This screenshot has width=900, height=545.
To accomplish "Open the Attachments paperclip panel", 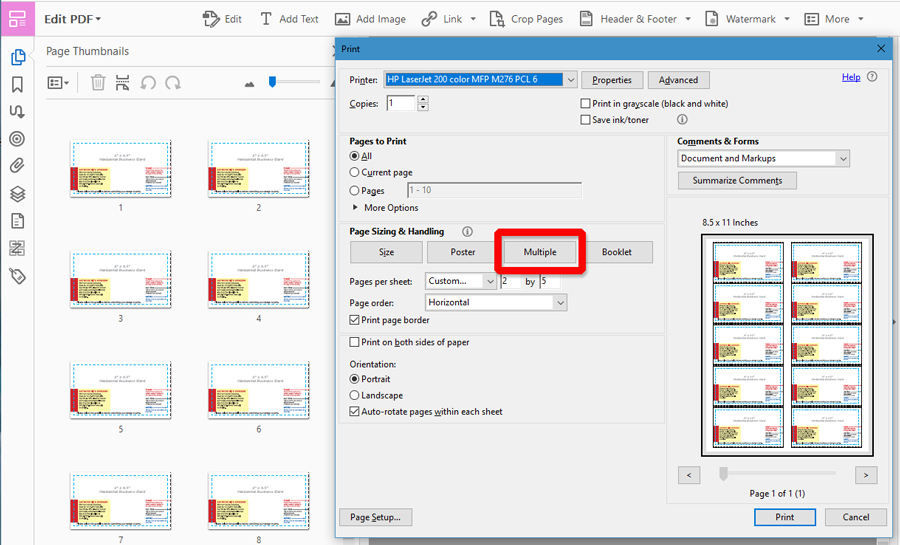I will click(x=17, y=166).
